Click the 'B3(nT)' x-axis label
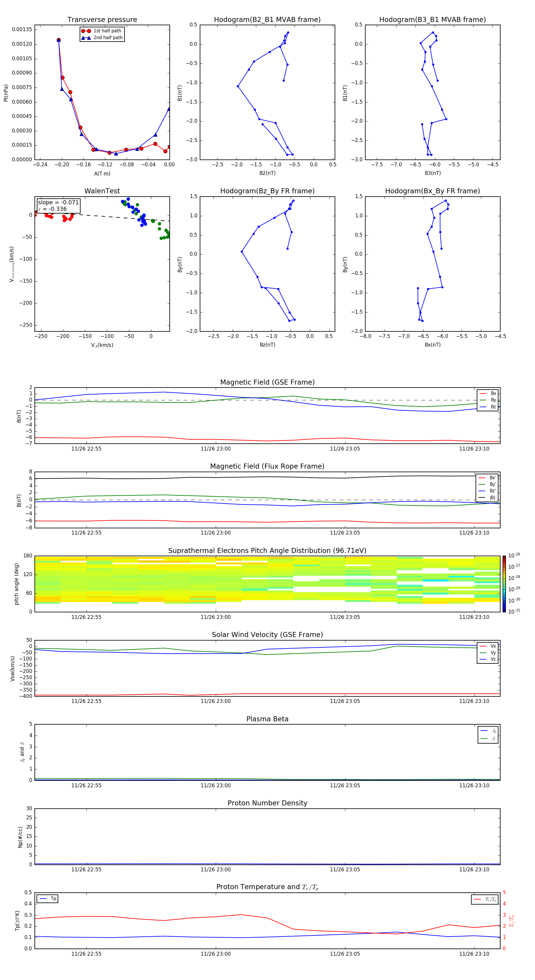 point(432,173)
